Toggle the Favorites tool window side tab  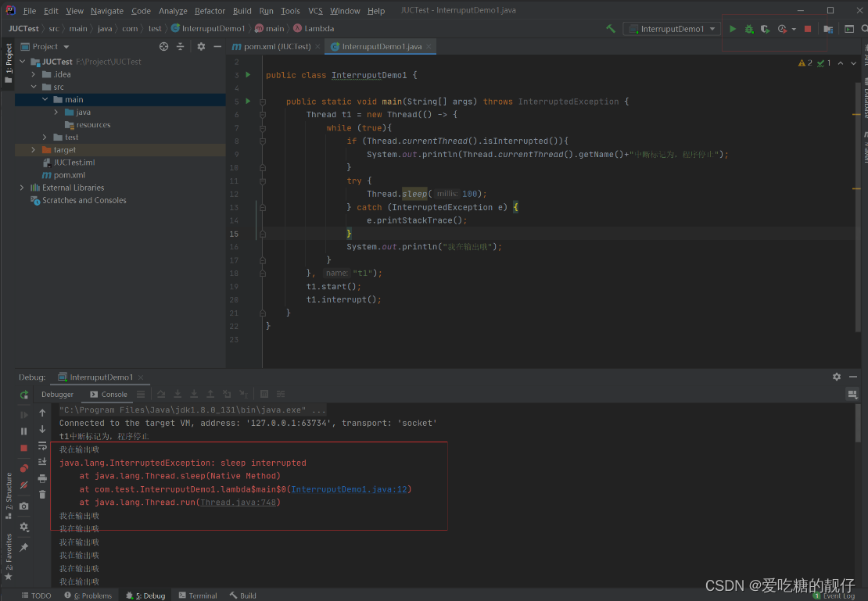click(x=9, y=556)
